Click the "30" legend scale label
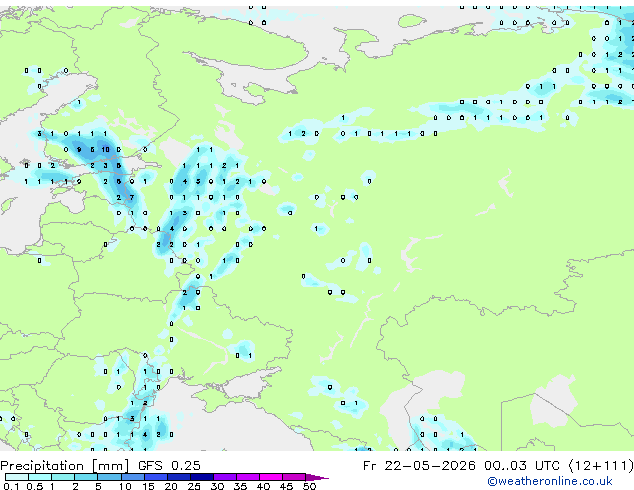Viewport: 634px width, 490px height. 217,486
